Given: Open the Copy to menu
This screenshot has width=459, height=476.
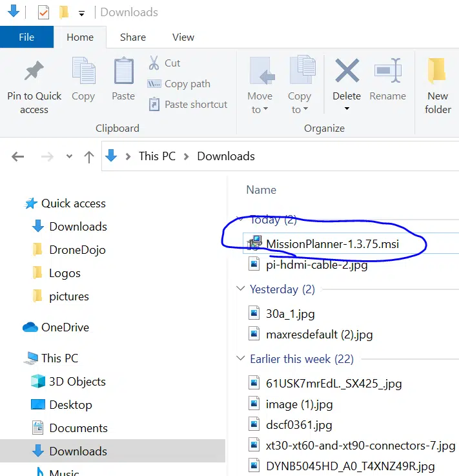Looking at the screenshot, I should coord(300,86).
